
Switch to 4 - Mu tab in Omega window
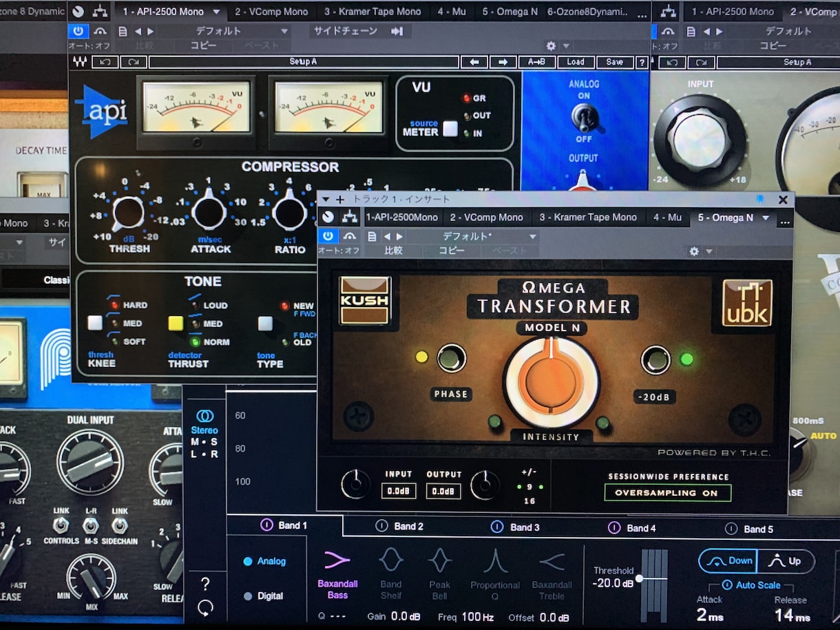(667, 218)
